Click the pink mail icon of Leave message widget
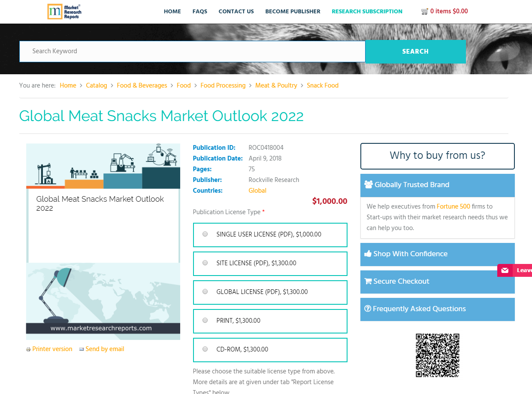532x394 pixels. [505, 270]
